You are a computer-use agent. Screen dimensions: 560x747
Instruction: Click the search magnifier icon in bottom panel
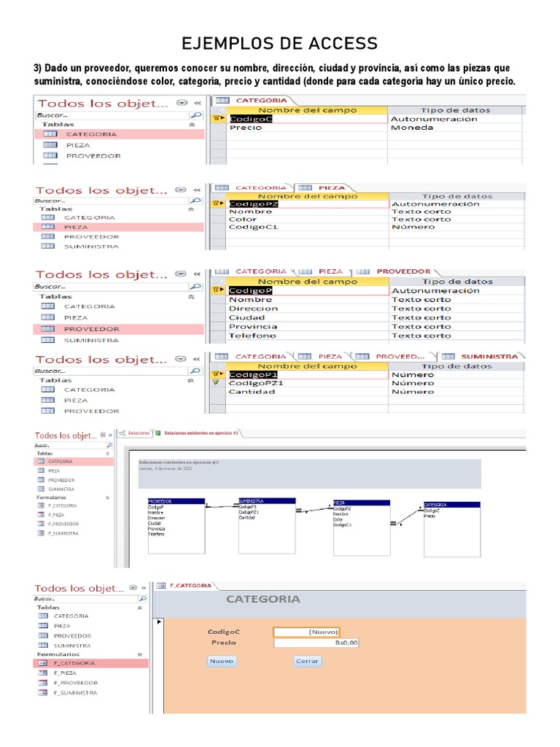click(x=142, y=599)
